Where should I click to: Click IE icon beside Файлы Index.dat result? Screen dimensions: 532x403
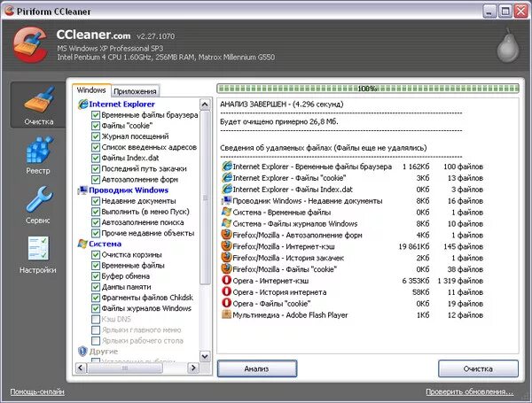[227, 189]
